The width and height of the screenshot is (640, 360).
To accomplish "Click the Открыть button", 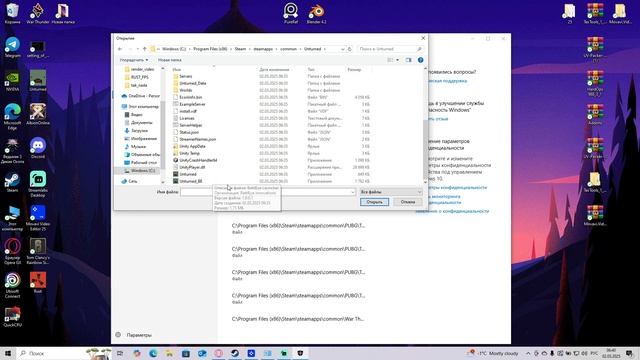I will click(374, 202).
